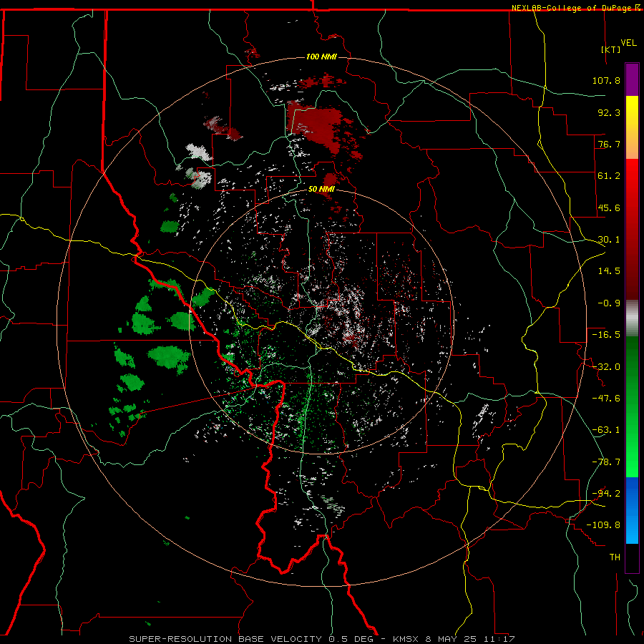Select the -47.6 legend value
Screen dimensions: 644x644
pyautogui.click(x=606, y=399)
